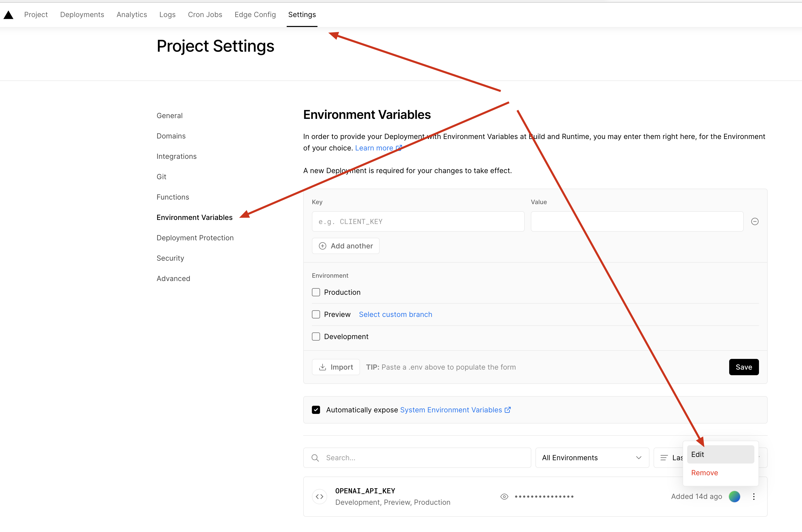The image size is (802, 532).
Task: Click the sort lines icon by Last
Action: [664, 458]
